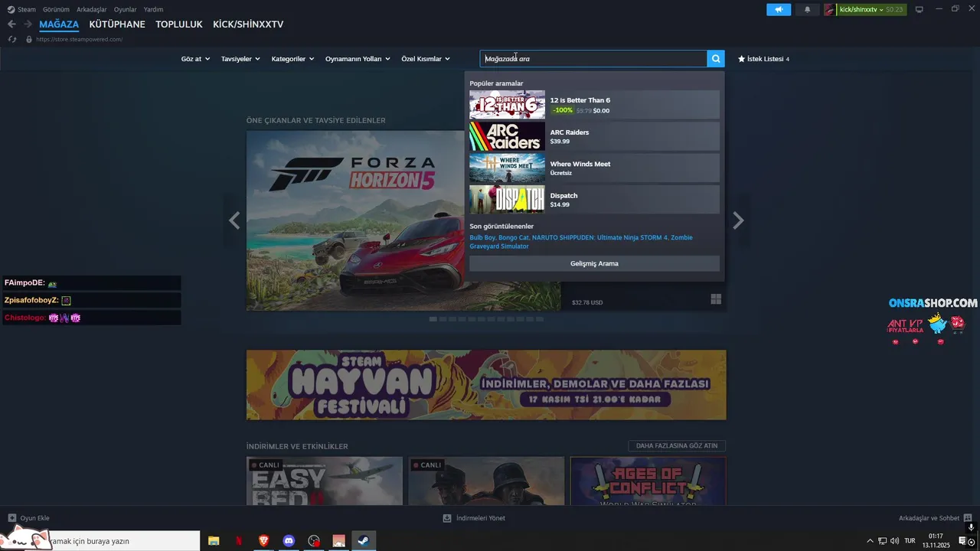Image resolution: width=980 pixels, height=551 pixels.
Task: Select Dispatch search suggestion
Action: click(594, 199)
